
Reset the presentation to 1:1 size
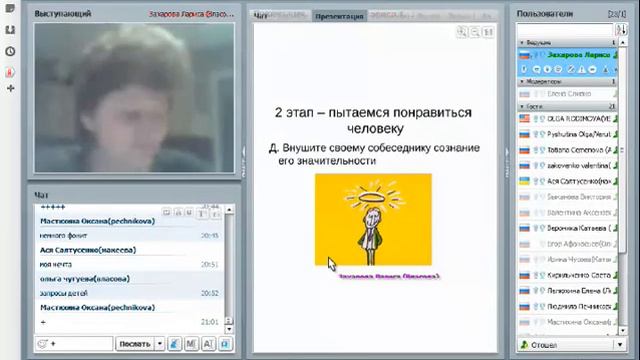pos(488,32)
